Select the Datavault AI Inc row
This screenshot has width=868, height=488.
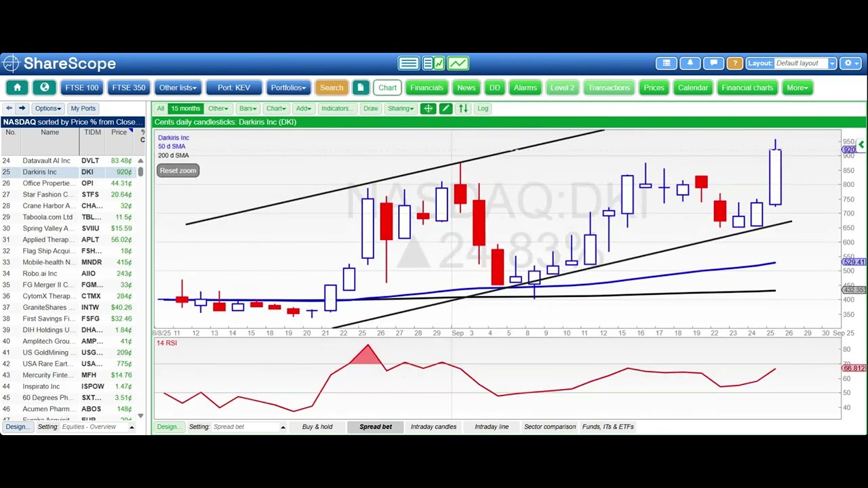coord(68,161)
